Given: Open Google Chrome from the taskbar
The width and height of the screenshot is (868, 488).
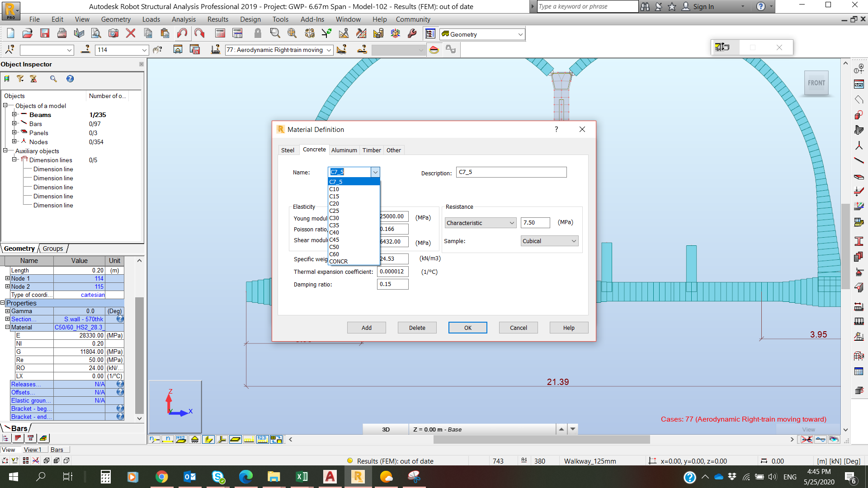Looking at the screenshot, I should point(161,477).
